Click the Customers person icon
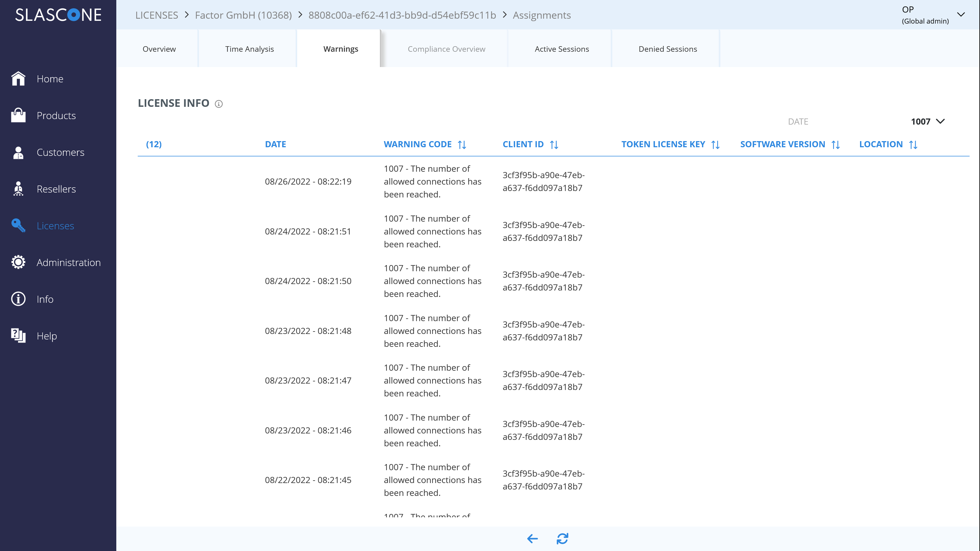 [18, 152]
